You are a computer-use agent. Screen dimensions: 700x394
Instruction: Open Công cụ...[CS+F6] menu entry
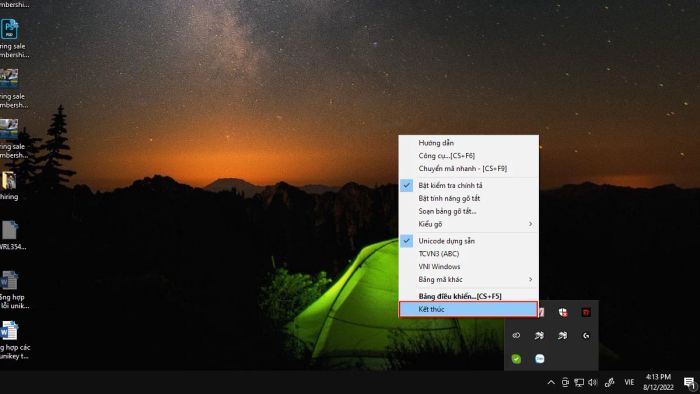point(468,156)
